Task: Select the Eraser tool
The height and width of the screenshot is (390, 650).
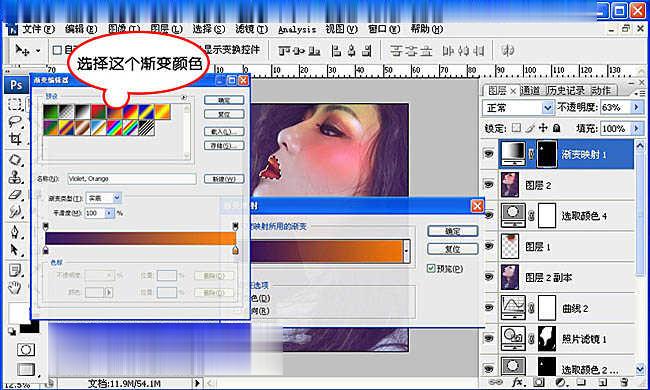Action: coord(15,195)
